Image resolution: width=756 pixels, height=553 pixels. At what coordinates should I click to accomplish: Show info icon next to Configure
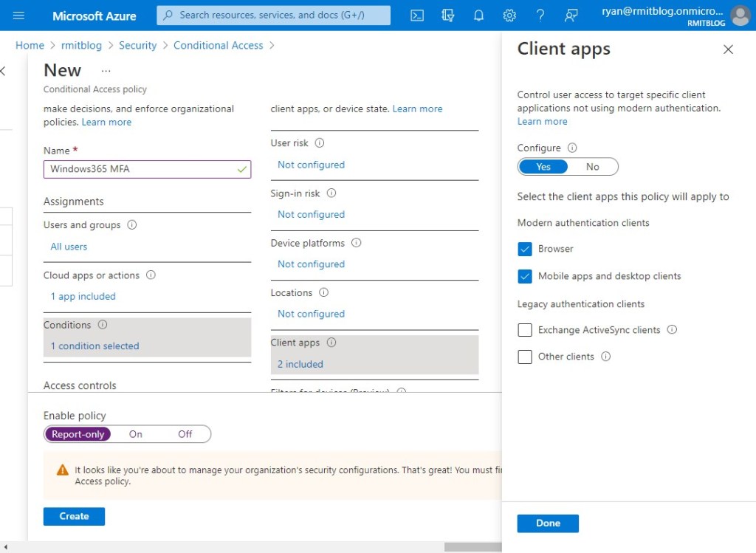coord(572,148)
